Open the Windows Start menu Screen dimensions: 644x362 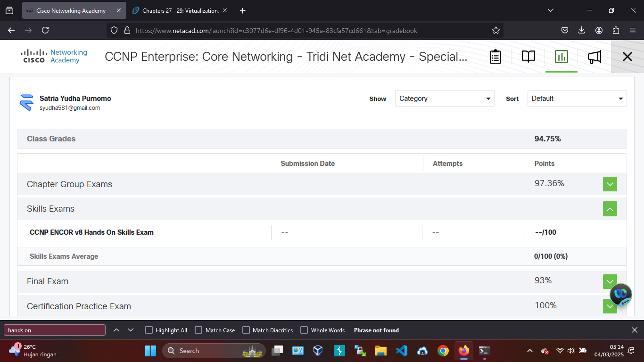[150, 351]
